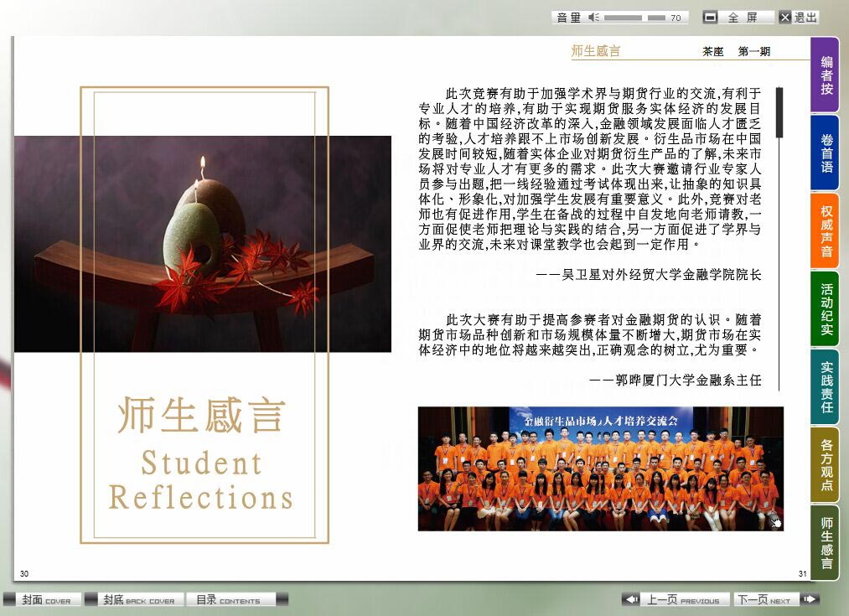Open the purple 编者按 side tab

[x=826, y=75]
